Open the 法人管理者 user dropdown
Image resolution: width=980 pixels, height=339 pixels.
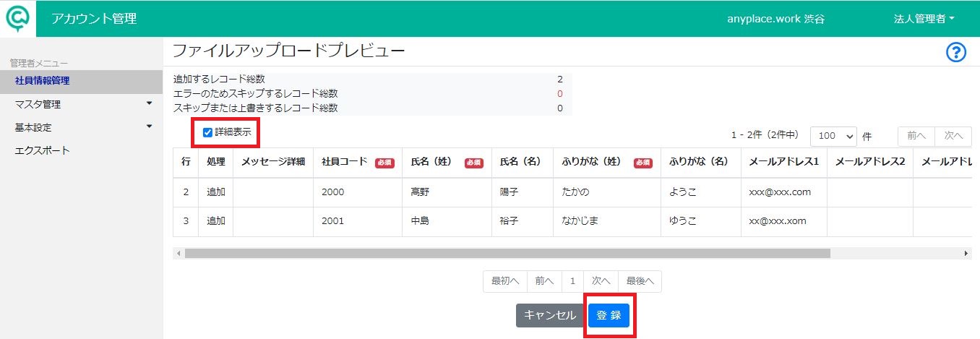coord(924,19)
